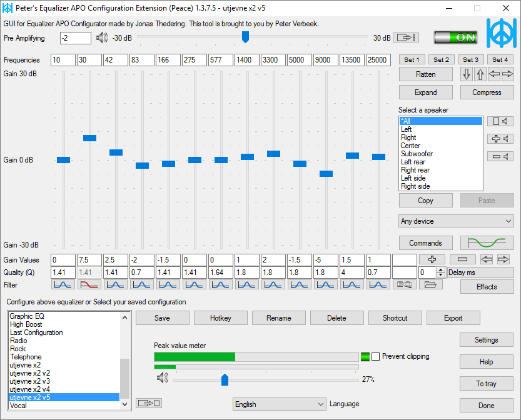Screen dimensions: 521x420
Task: Click the pre-amplifying slider thumb
Action: pyautogui.click(x=245, y=37)
